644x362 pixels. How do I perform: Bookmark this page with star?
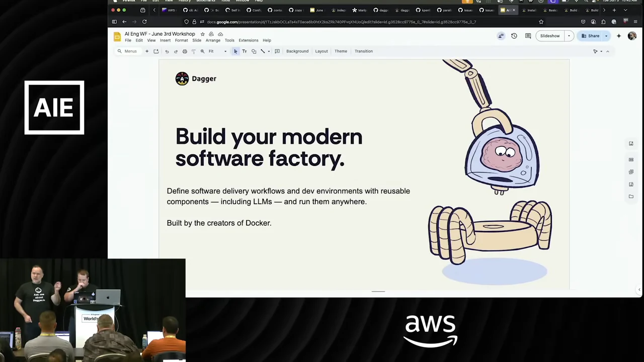(541, 22)
